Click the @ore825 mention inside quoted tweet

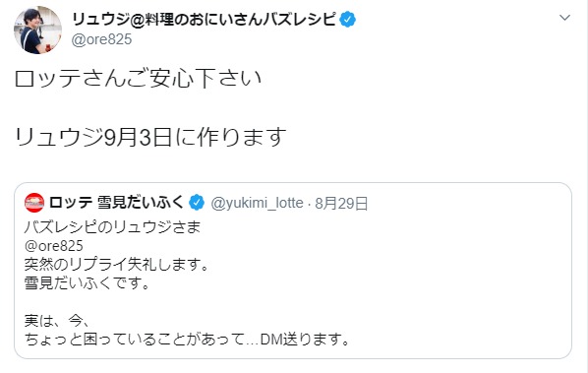(x=54, y=246)
